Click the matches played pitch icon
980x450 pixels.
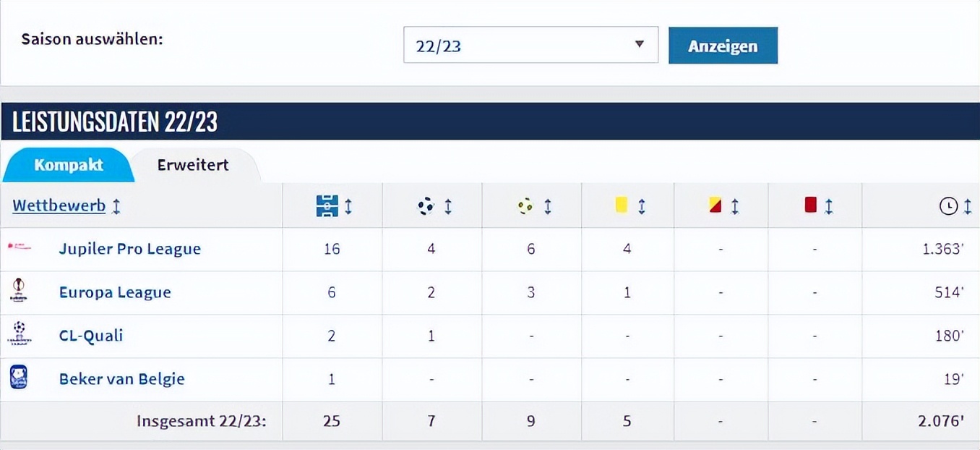[327, 206]
